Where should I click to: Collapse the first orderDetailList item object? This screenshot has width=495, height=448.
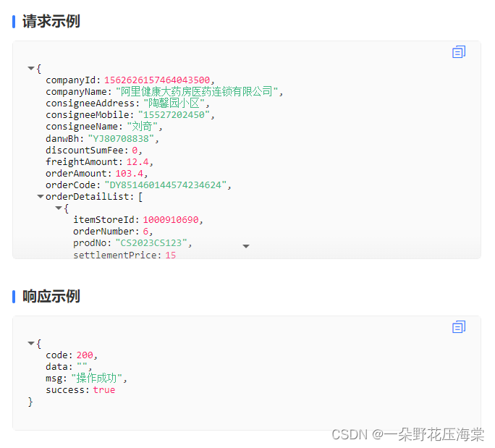pos(59,208)
